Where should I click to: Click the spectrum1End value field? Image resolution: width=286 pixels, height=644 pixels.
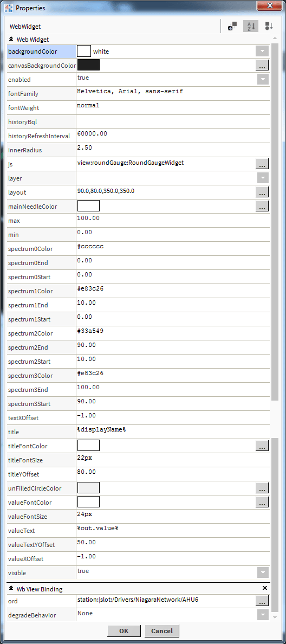point(173,304)
